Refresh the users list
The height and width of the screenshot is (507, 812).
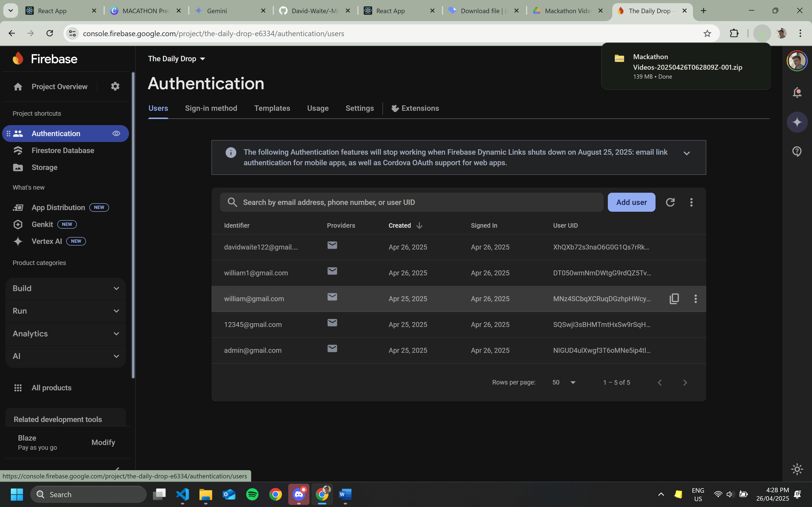(x=670, y=202)
